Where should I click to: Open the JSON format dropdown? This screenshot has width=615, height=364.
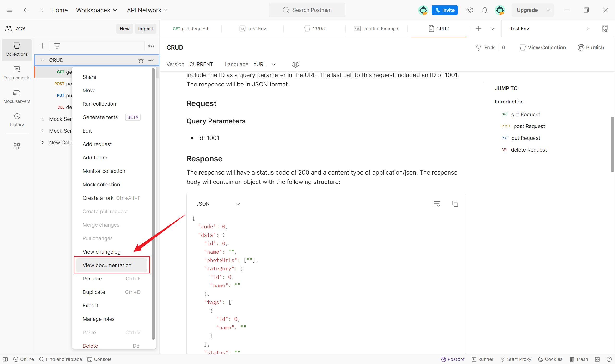click(x=218, y=204)
